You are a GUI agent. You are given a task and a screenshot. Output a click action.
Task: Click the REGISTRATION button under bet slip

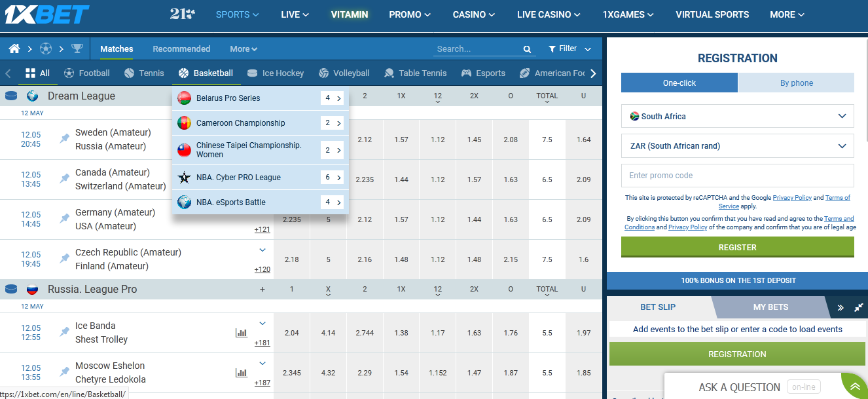[x=737, y=354]
